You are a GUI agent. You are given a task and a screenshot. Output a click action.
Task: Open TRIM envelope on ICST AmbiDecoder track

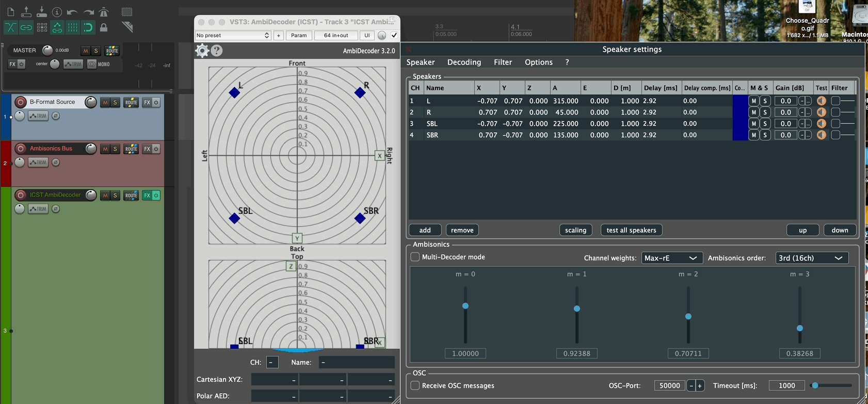click(x=38, y=209)
